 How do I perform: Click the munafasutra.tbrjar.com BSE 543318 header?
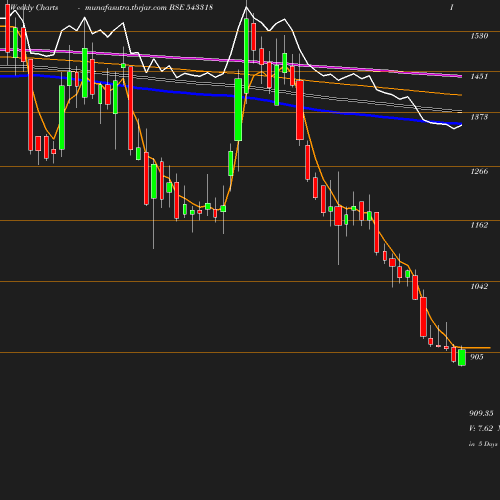pyautogui.click(x=149, y=8)
